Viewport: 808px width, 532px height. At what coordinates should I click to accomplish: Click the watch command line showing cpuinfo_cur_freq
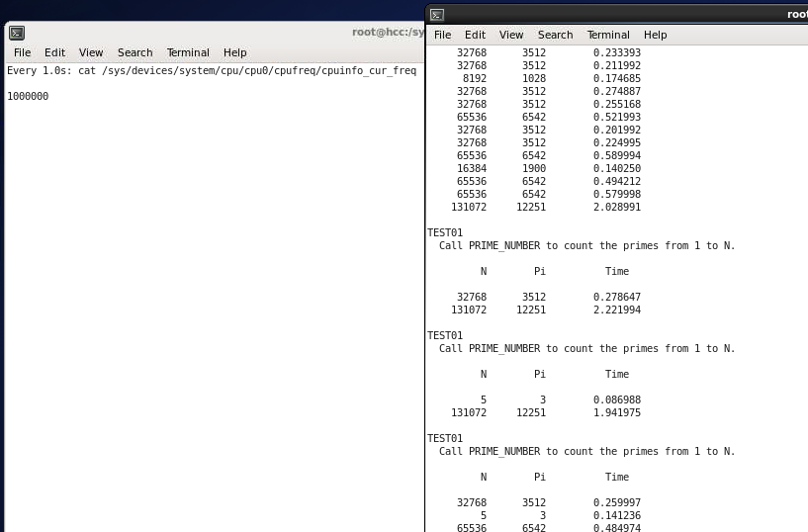coord(212,70)
